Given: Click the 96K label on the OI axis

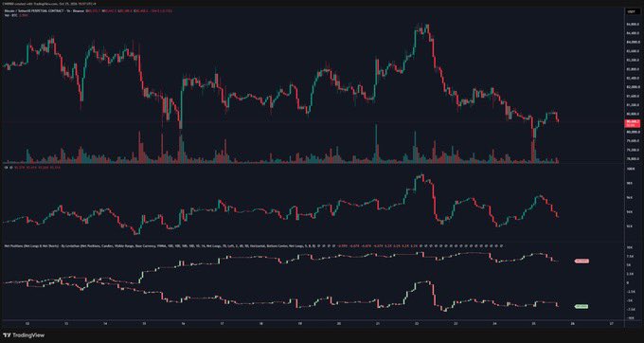Looking at the screenshot, I should point(629,197).
